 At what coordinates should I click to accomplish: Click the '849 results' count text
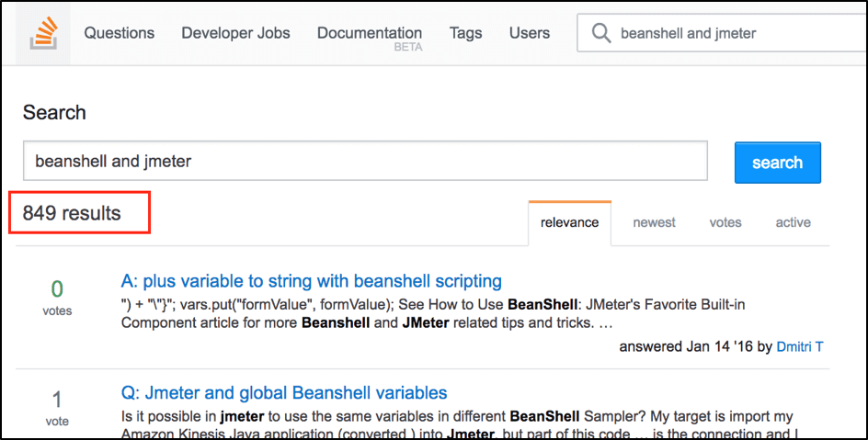(72, 213)
